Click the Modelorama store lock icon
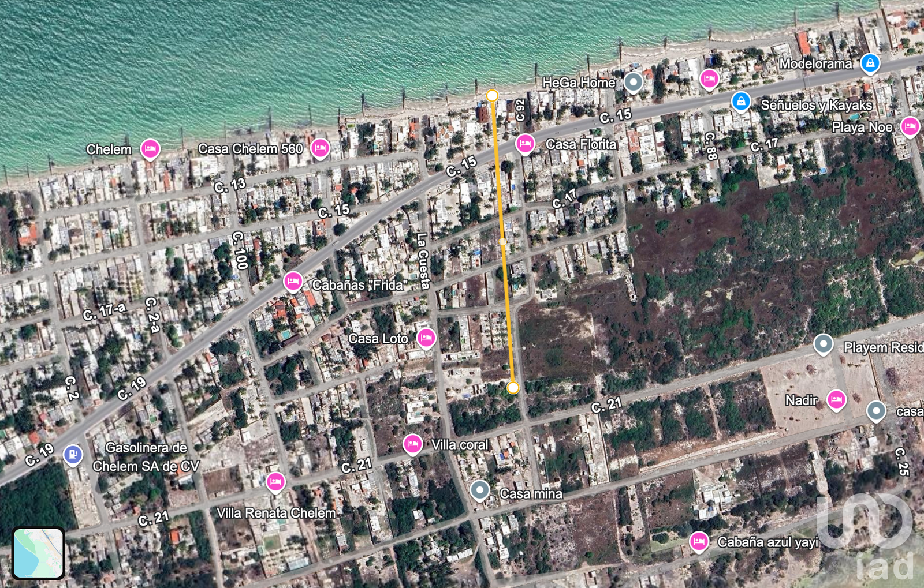 (870, 64)
